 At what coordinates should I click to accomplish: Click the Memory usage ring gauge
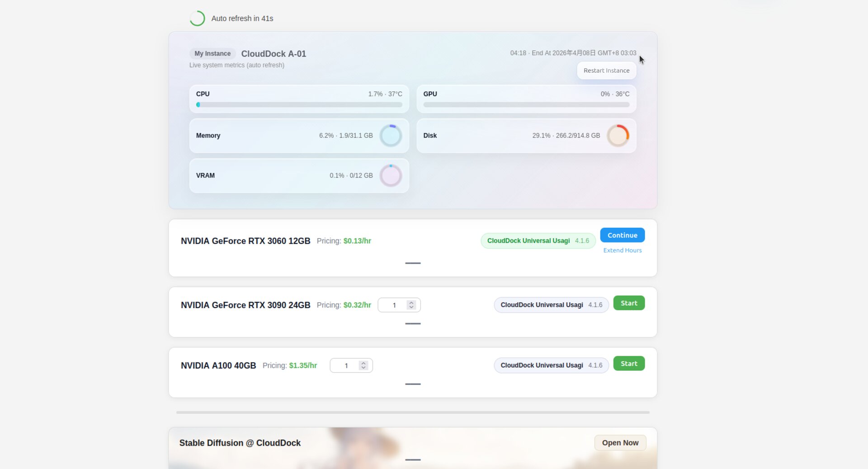click(x=391, y=136)
